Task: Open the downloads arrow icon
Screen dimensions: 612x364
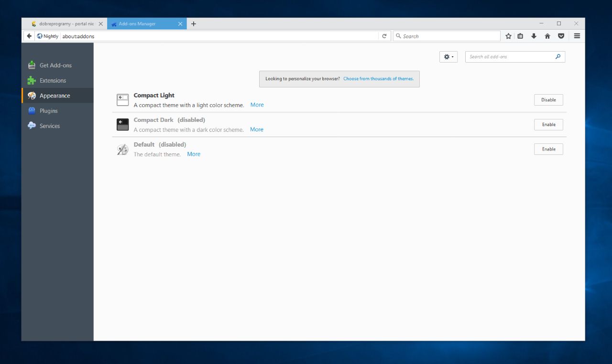Action: [534, 36]
